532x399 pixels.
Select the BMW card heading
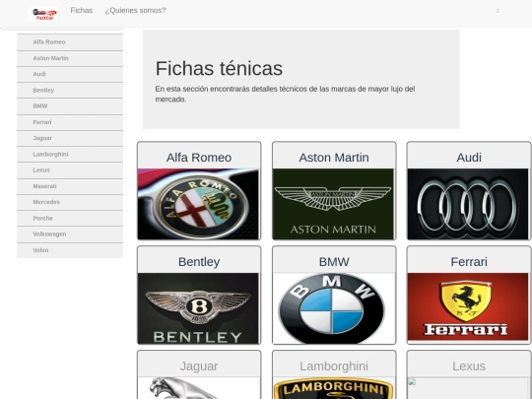tap(334, 262)
